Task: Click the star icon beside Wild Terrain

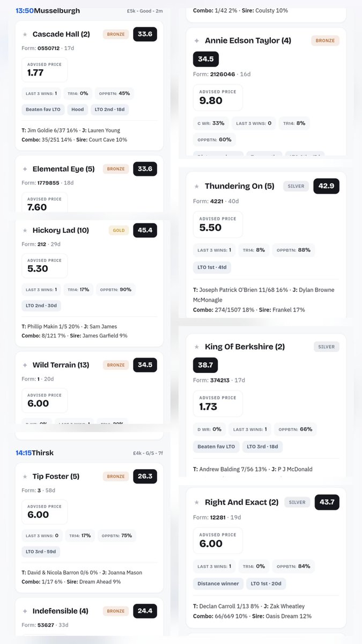Action: coord(25,365)
